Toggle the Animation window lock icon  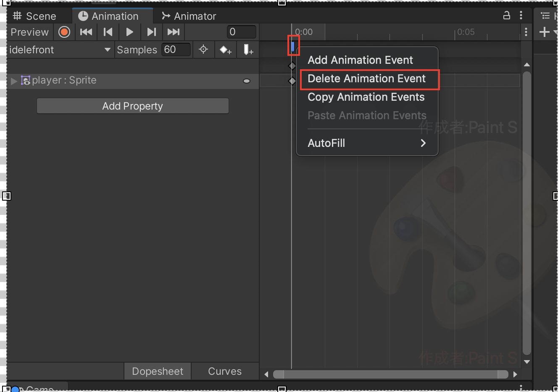coord(507,16)
